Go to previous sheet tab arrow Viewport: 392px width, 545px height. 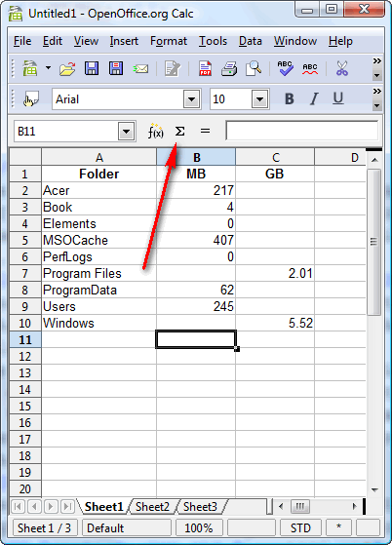[34, 506]
